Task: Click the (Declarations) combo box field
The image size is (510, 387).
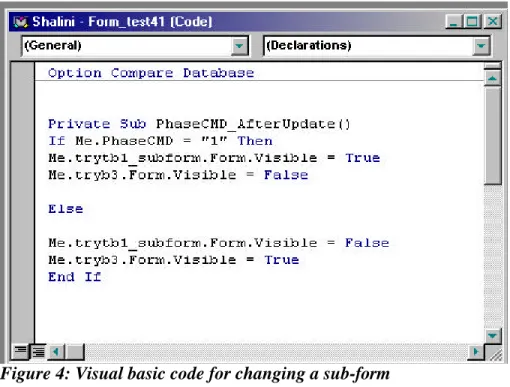Action: [x=376, y=46]
